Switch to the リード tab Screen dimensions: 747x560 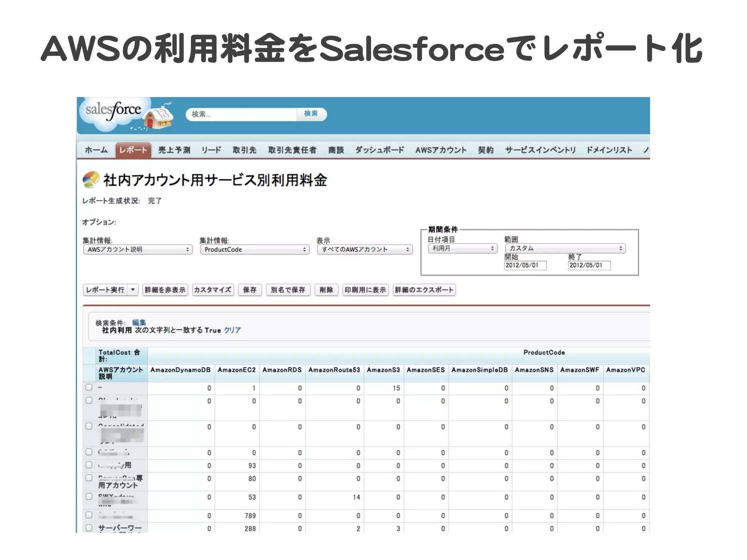pos(211,150)
